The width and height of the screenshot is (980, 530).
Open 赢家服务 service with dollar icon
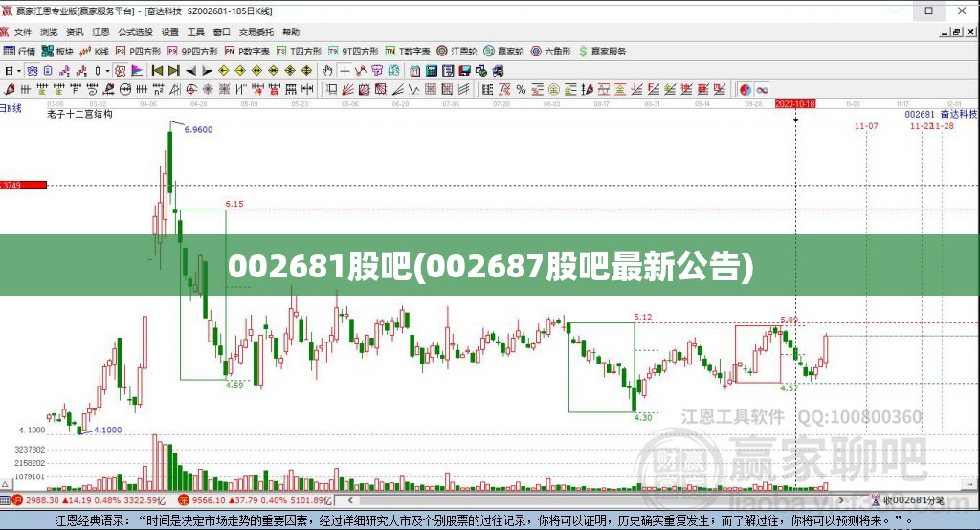click(x=602, y=52)
